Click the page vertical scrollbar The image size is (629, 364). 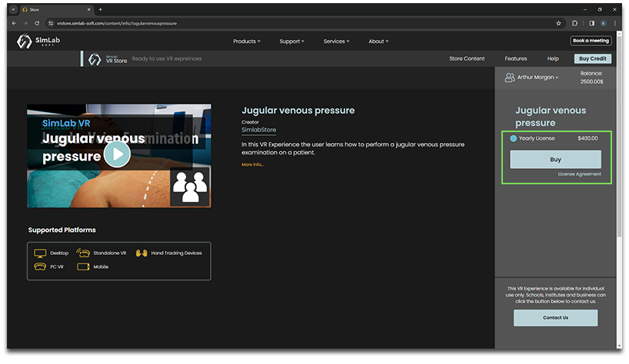pos(619,136)
